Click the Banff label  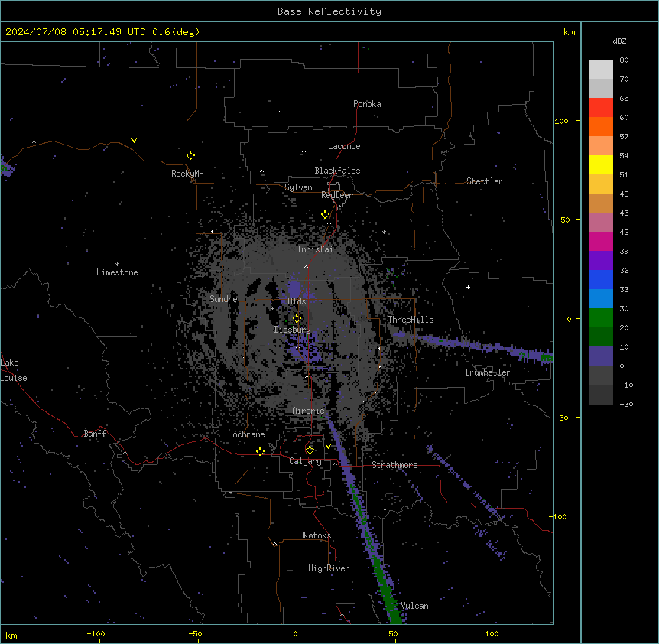point(95,434)
